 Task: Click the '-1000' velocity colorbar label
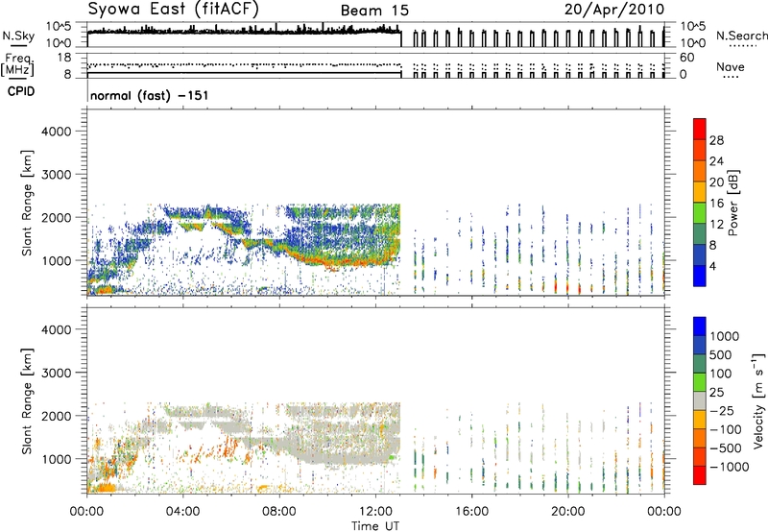coord(729,467)
